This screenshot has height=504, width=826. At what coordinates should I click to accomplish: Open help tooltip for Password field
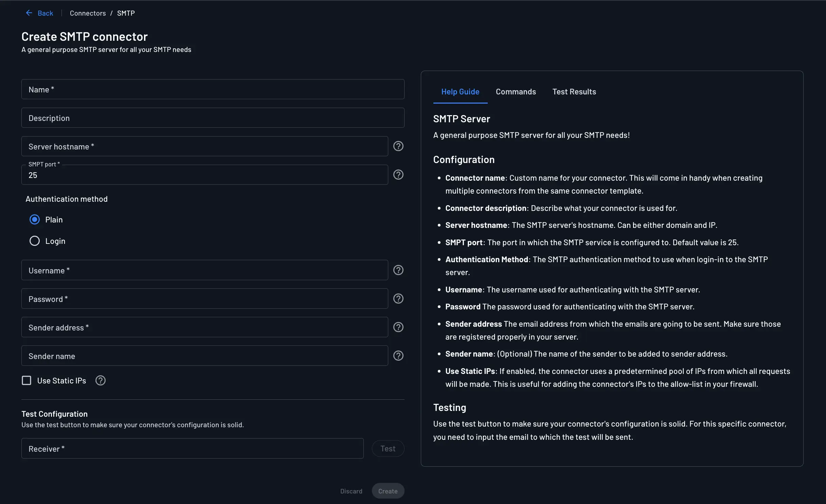[x=398, y=299]
